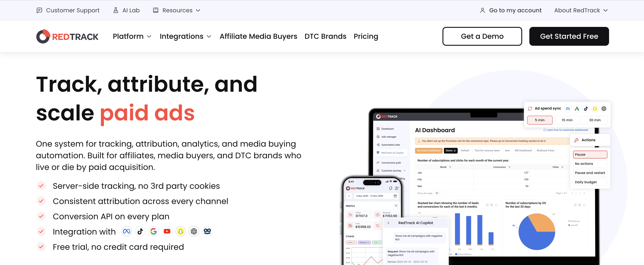
Task: Click the AI Lab flask icon
Action: 116,10
